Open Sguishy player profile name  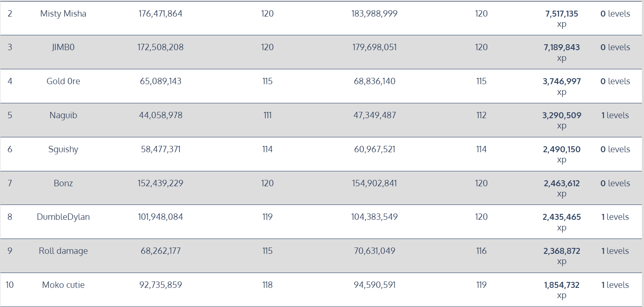(x=63, y=149)
